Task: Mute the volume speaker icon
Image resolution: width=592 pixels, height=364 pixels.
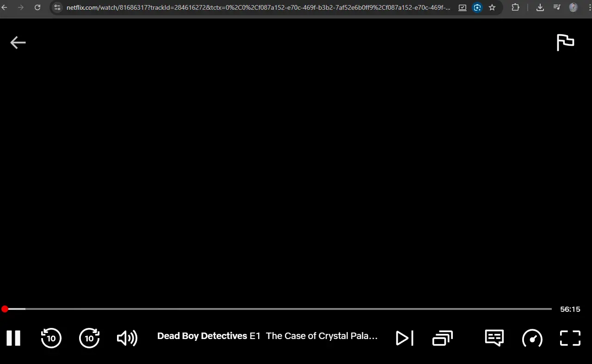Action: [127, 338]
